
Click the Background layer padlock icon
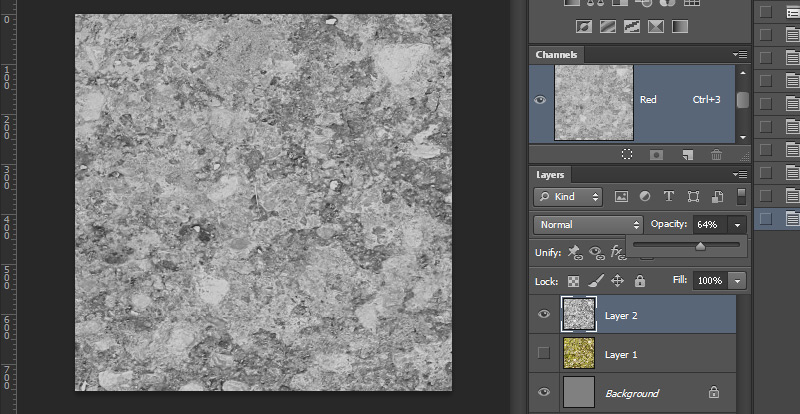point(714,392)
